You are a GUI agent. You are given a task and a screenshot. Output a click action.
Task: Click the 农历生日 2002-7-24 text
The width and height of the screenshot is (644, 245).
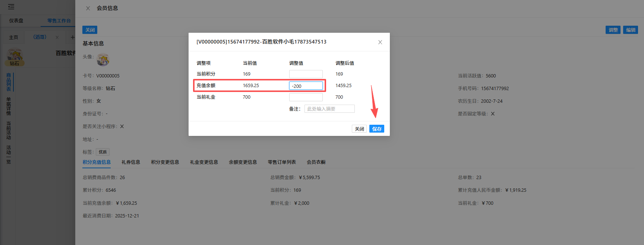[480, 101]
